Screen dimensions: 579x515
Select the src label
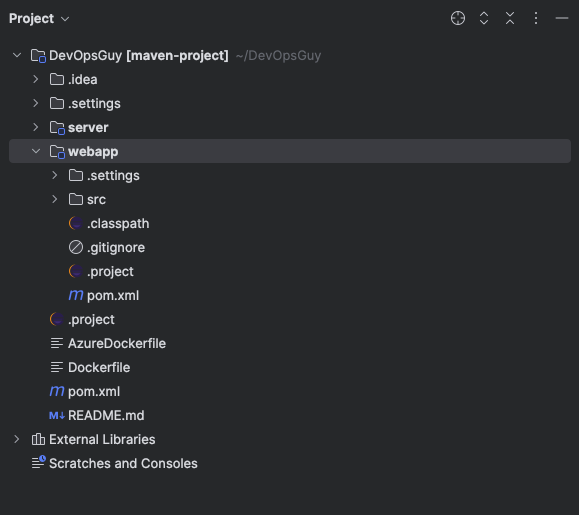point(96,199)
